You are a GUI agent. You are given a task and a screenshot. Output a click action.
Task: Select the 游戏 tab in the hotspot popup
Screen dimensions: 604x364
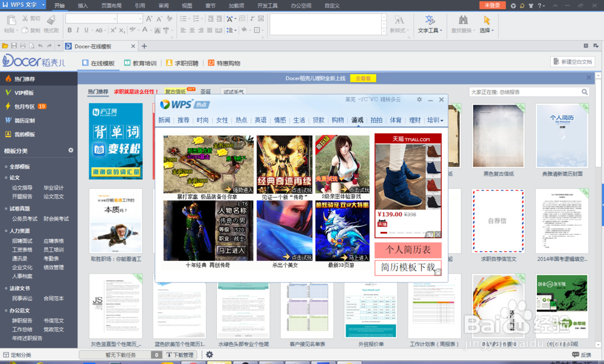[x=357, y=120]
